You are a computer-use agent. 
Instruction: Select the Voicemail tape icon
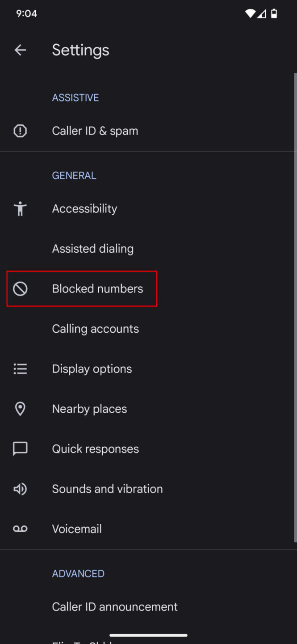[20, 528]
